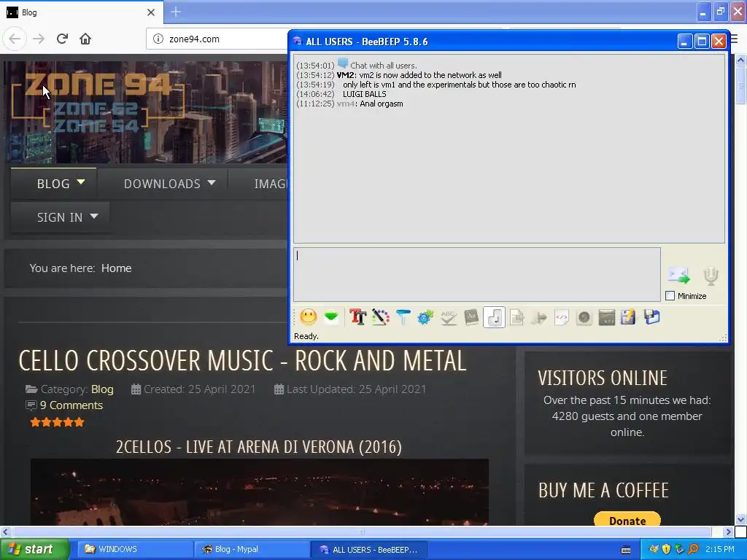Click the horizontal scrollbar thumb
Viewport: 747px width, 560px height.
362,532
